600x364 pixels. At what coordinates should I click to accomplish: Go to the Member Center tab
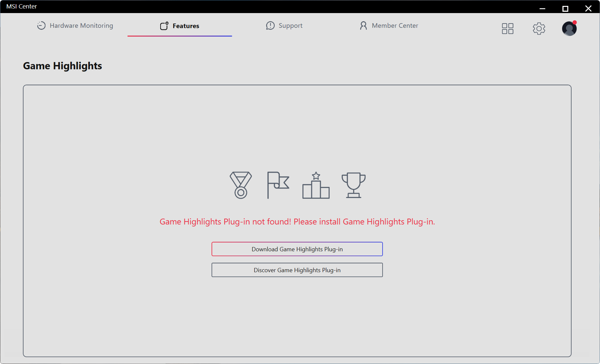tap(389, 25)
